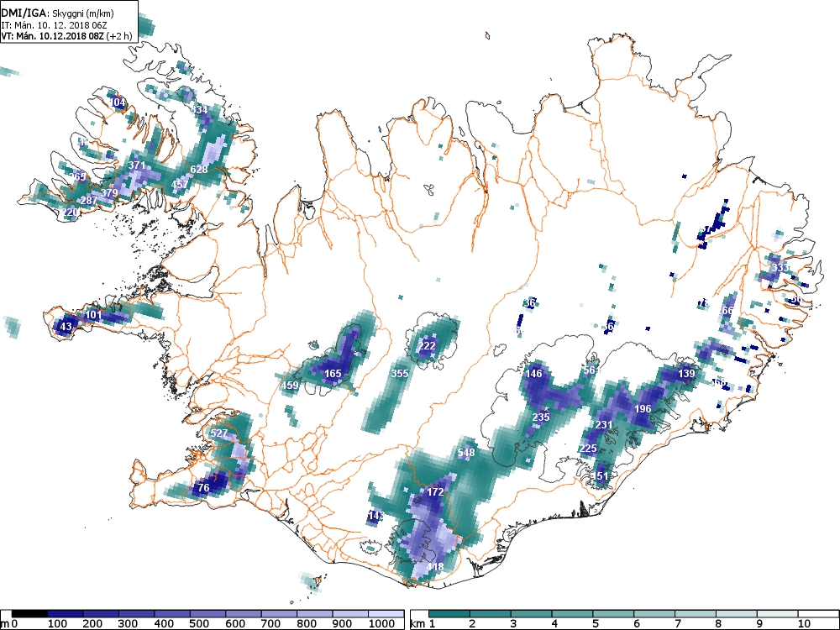840x630 pixels.
Task: Click the 418 visibility value on the map
Action: coord(435,566)
